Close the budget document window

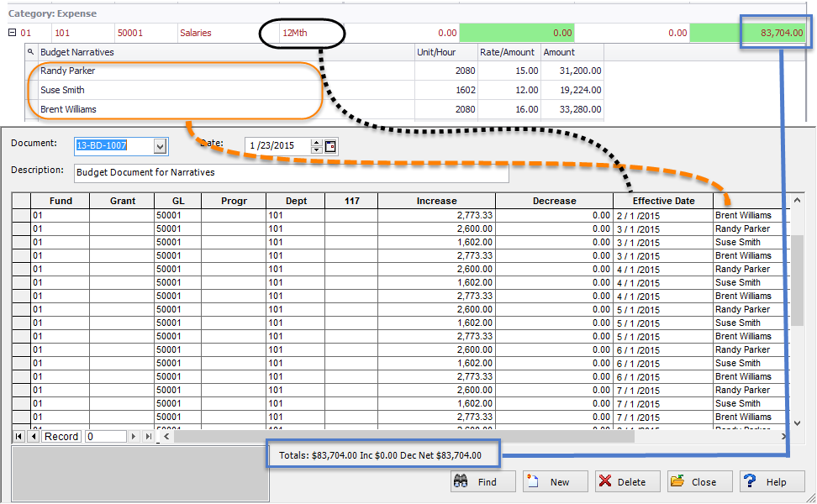(694, 482)
